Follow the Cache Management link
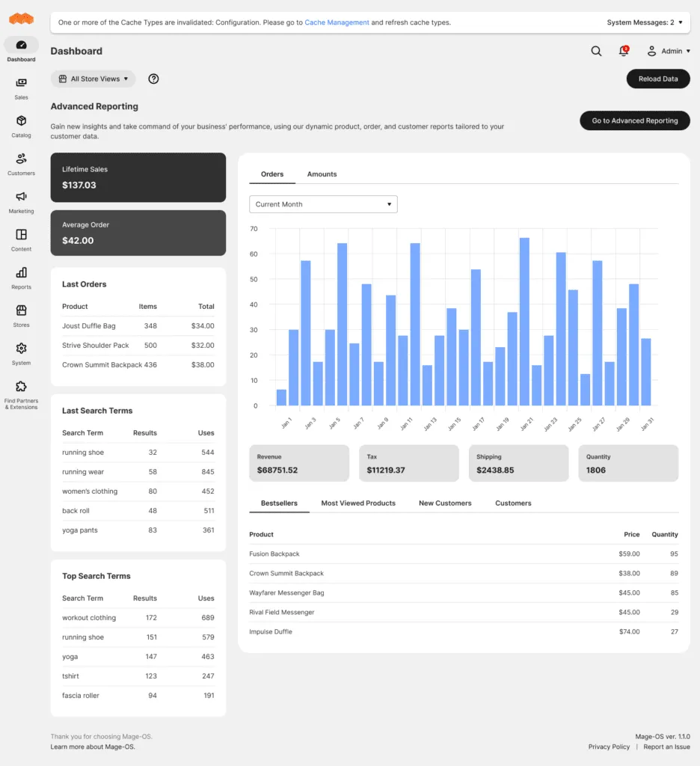This screenshot has width=700, height=766. pyautogui.click(x=337, y=22)
